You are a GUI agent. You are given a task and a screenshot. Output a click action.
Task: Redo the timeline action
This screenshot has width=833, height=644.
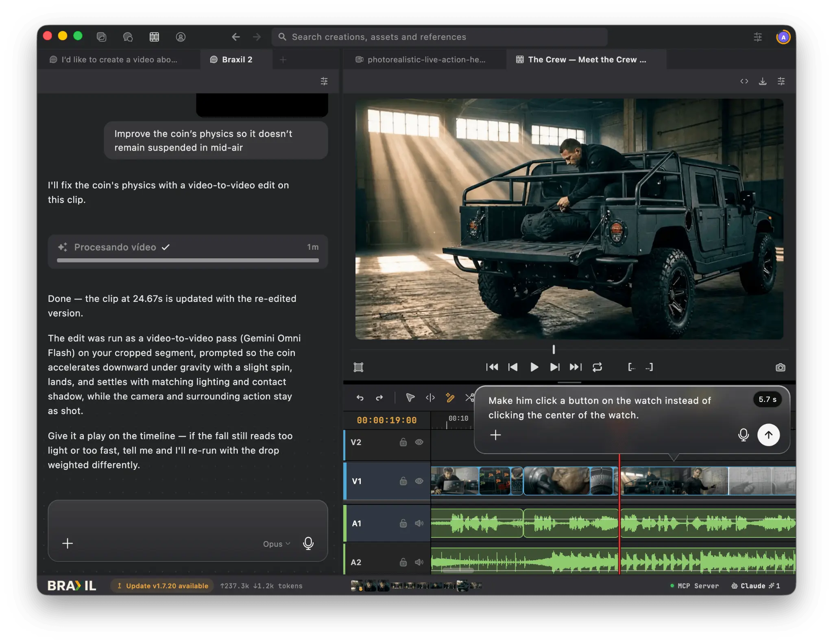[379, 398]
